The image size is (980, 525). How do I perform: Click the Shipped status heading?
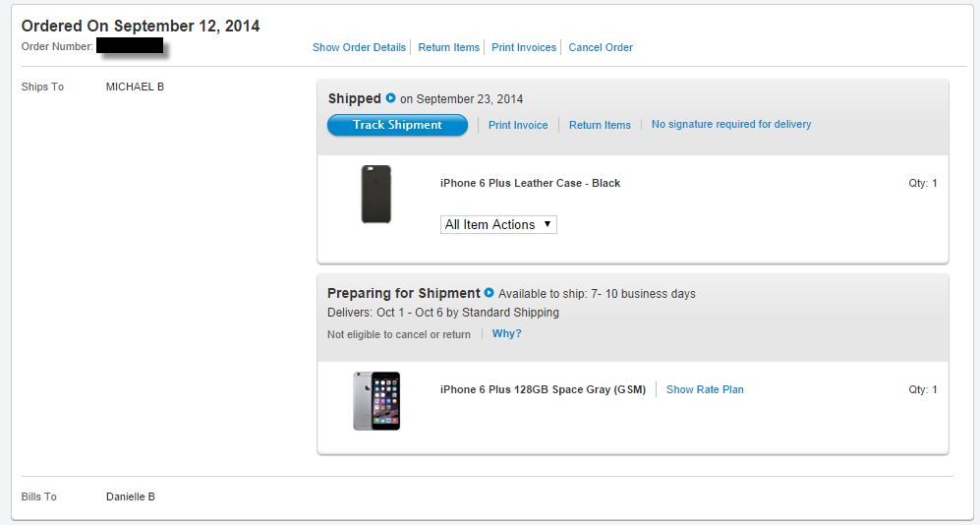[354, 98]
